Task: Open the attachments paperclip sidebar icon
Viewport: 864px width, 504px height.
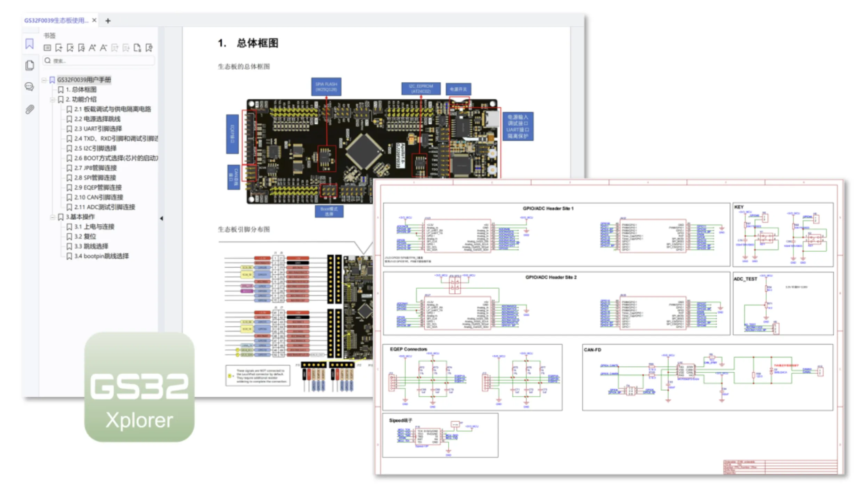Action: point(30,109)
